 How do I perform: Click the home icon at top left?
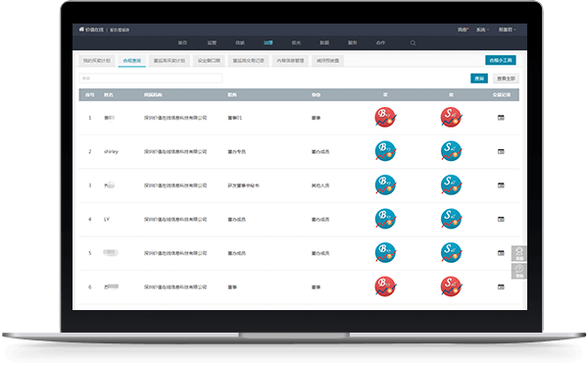tap(81, 29)
